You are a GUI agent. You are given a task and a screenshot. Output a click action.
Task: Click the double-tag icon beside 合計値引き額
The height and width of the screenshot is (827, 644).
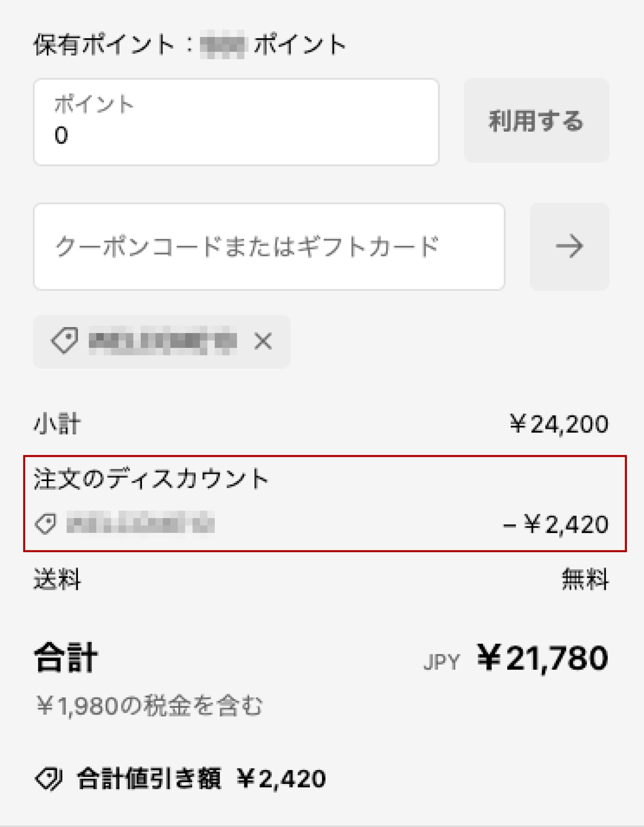click(x=49, y=779)
